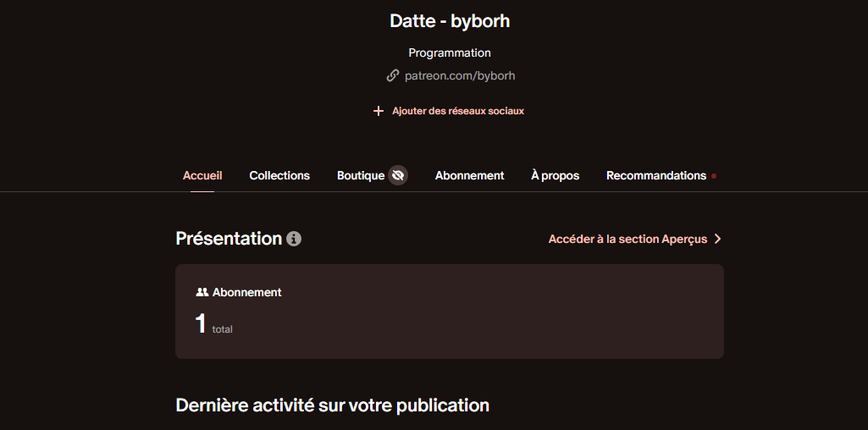Open the patreon.com/byborh page link

coord(459,75)
